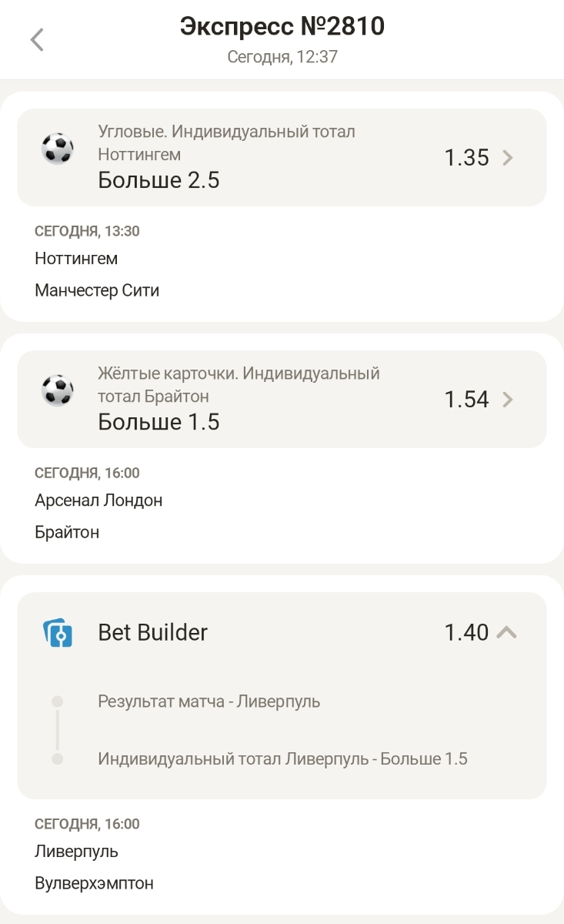Click the Арсенал Лондон team name
Screen dimensions: 564x924
[98, 500]
